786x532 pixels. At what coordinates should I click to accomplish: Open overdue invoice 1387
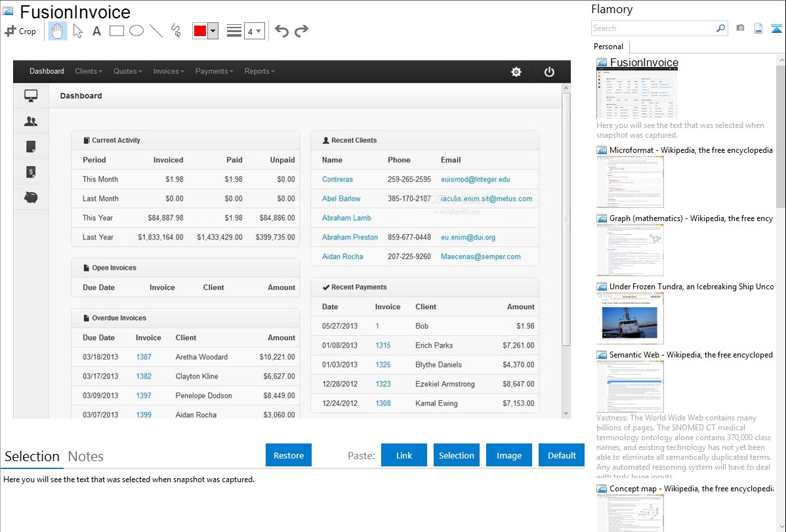[x=144, y=357]
